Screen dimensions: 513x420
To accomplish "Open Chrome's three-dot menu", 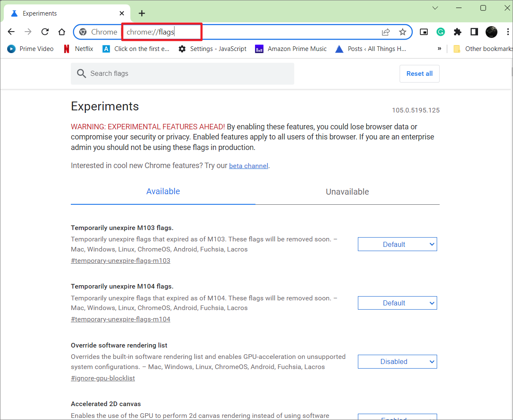I will tap(508, 32).
